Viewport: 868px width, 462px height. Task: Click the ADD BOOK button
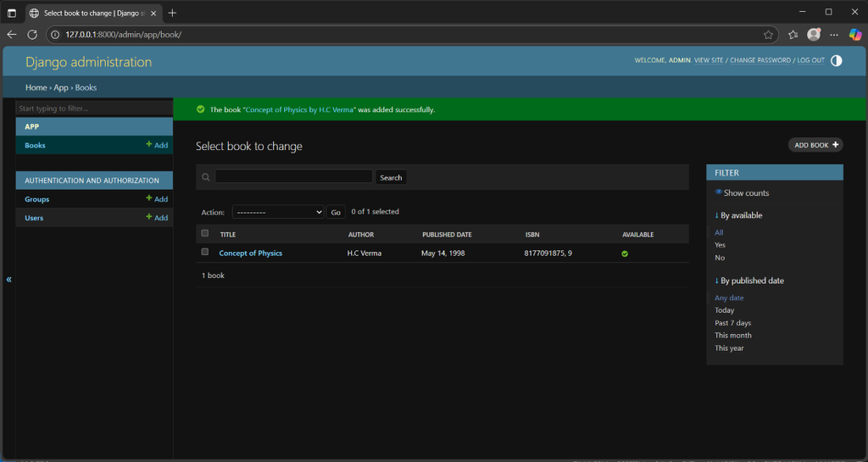pyautogui.click(x=815, y=145)
